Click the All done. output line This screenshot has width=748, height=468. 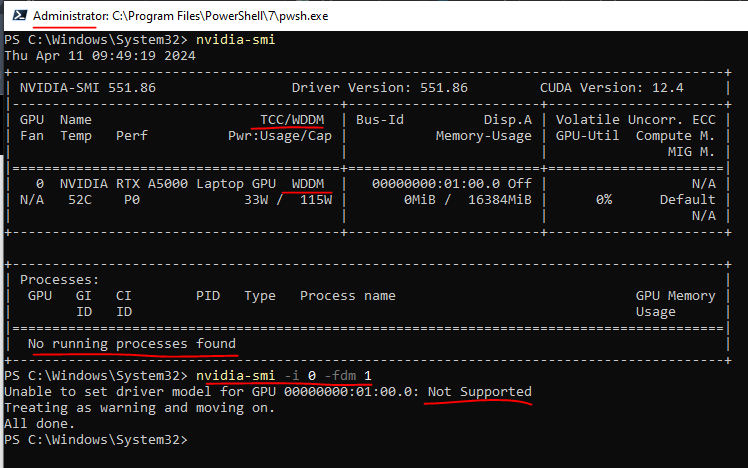coord(40,423)
